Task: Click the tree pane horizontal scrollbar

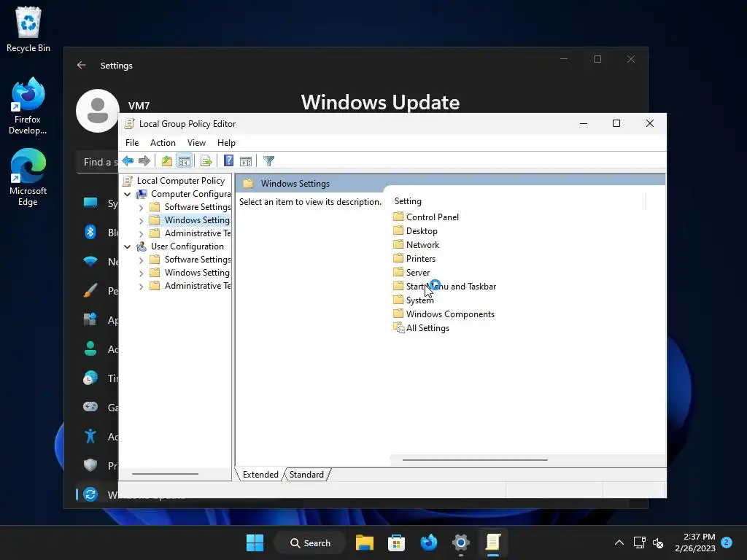Action: tap(165, 474)
